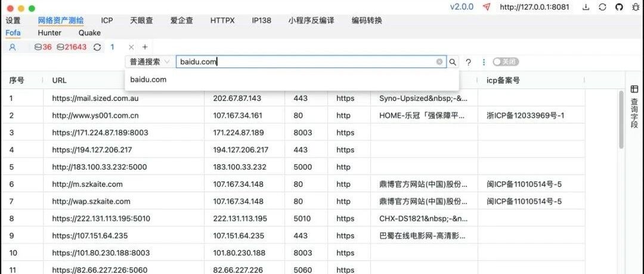Image resolution: width=644 pixels, height=274 pixels.
Task: Click title cell CHX-DS1821
Action: pyautogui.click(x=423, y=218)
